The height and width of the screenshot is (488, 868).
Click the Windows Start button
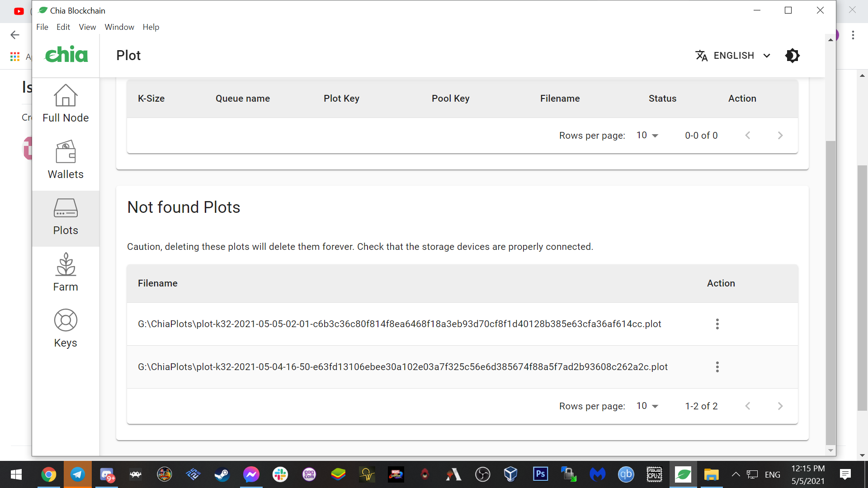pyautogui.click(x=16, y=474)
